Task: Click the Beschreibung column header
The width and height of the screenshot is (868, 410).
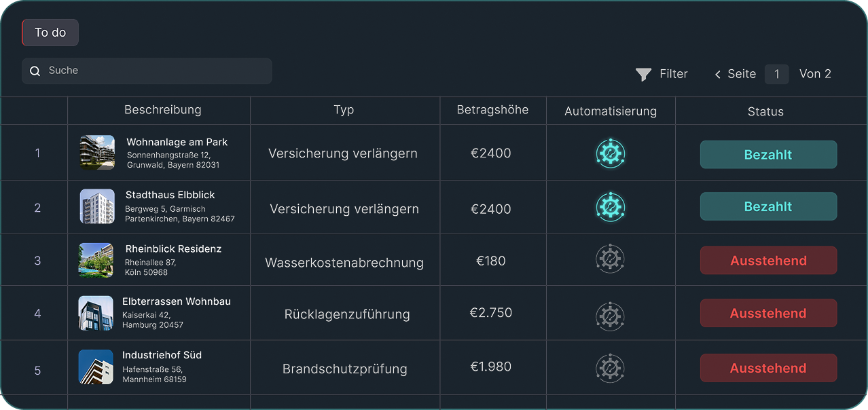Action: 163,109
